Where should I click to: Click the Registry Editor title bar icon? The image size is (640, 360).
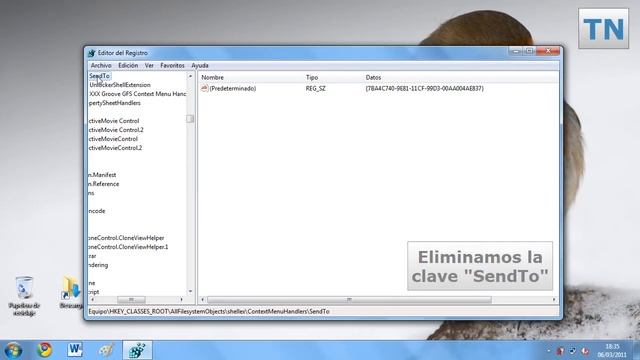coord(91,53)
